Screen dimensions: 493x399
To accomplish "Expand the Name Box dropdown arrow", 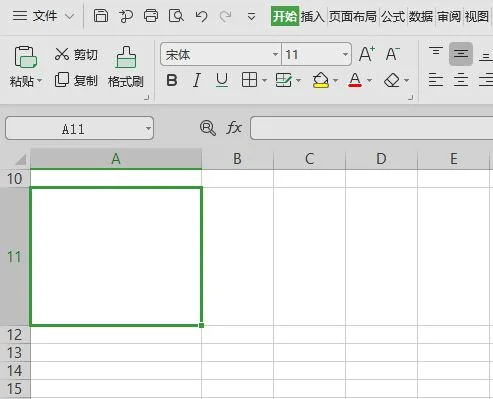I will point(148,128).
